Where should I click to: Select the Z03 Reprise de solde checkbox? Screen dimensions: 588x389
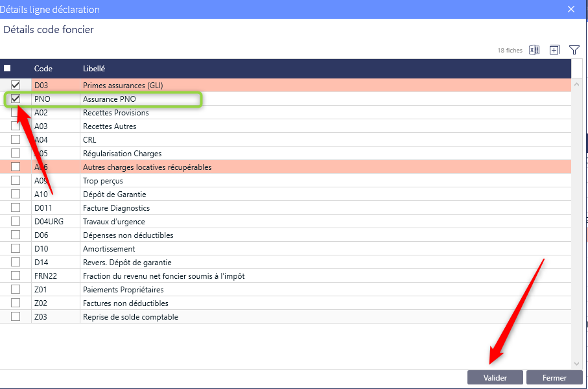pos(16,317)
